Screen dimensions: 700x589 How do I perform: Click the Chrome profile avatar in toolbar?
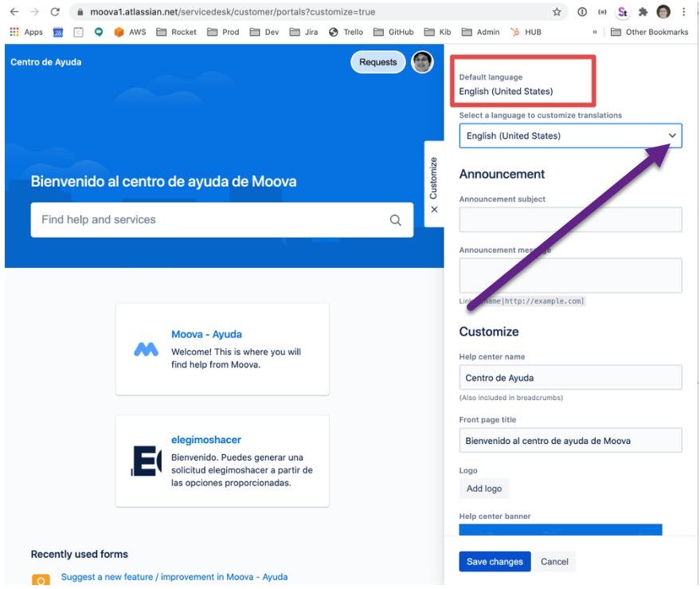tap(663, 12)
